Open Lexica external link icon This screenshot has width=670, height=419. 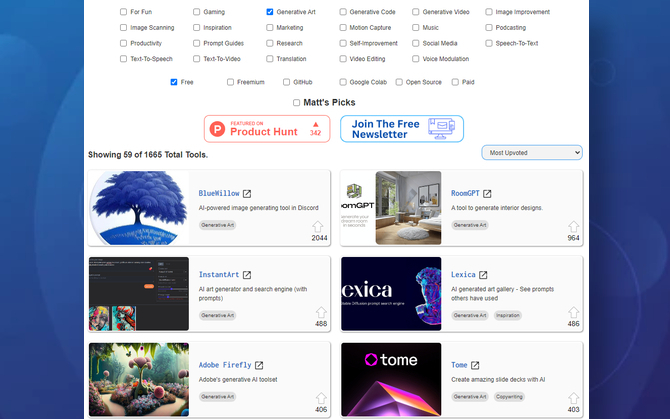tap(483, 275)
